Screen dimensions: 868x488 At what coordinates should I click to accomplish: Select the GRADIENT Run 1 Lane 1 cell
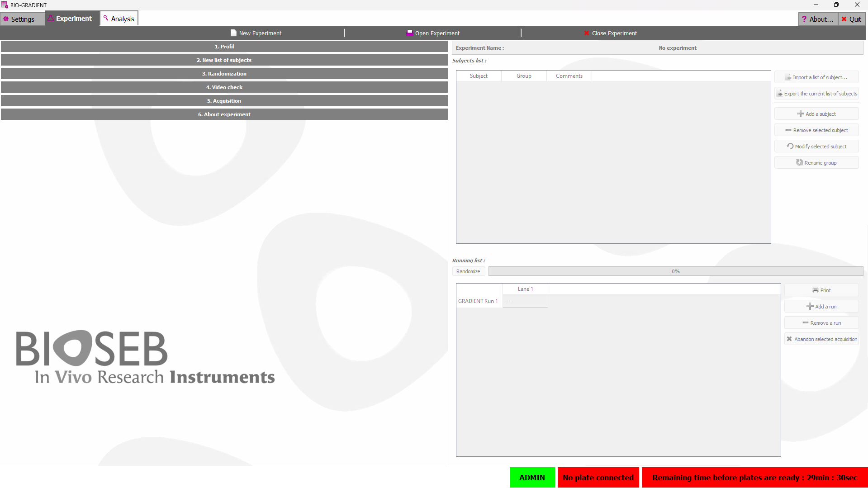[x=525, y=301]
